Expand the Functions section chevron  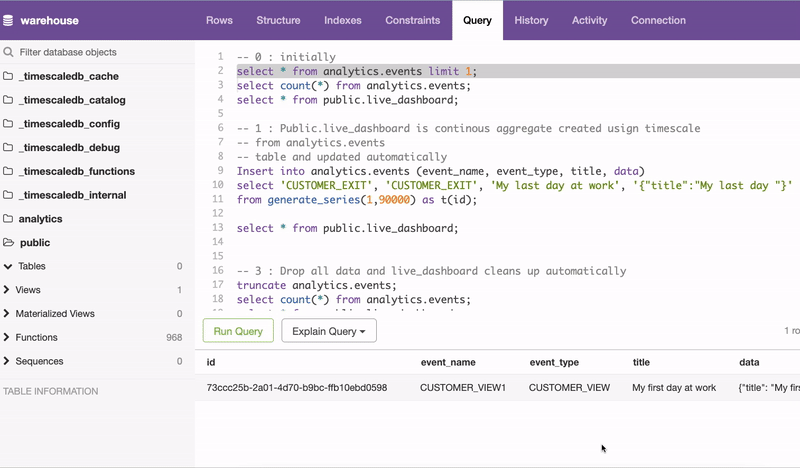pos(6,337)
